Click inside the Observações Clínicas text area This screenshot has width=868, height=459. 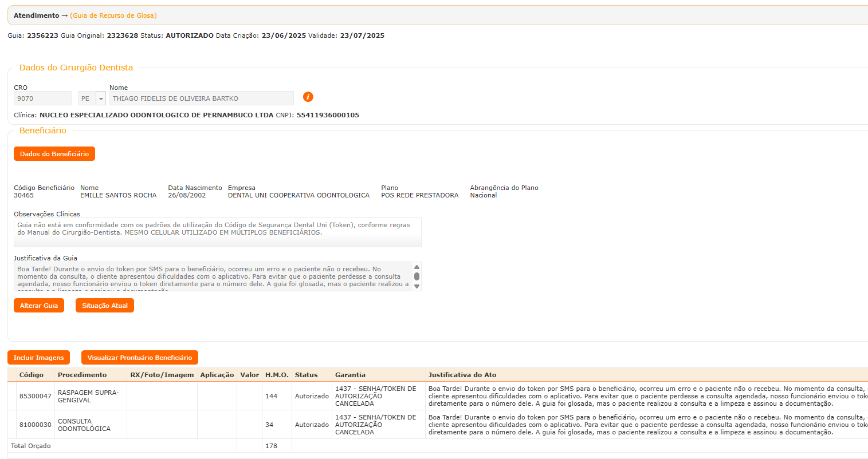(217, 232)
